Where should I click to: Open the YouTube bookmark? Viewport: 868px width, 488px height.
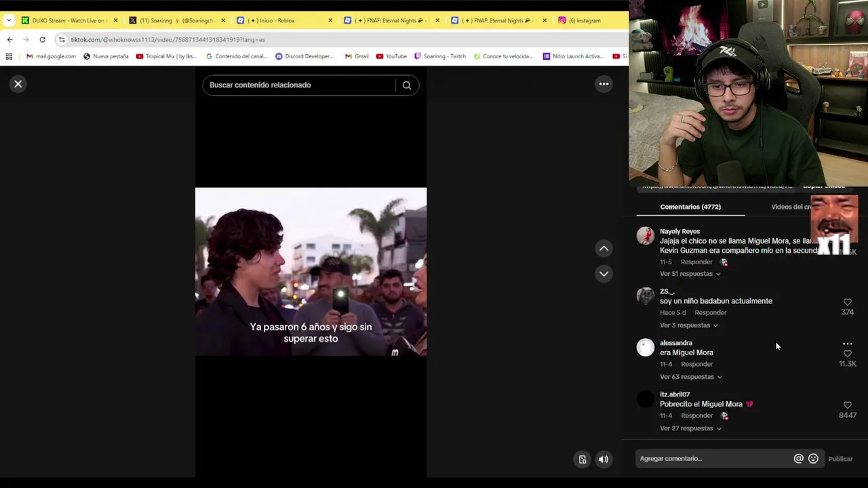point(391,56)
